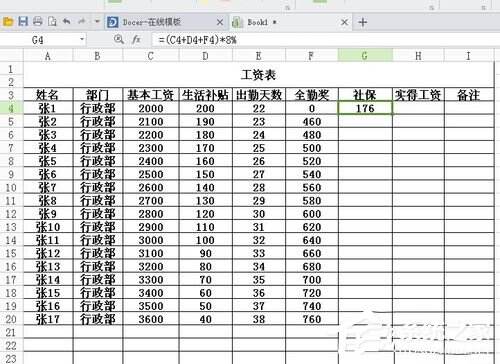Select column D header
The width and height of the screenshot is (500, 364).
[x=205, y=56]
